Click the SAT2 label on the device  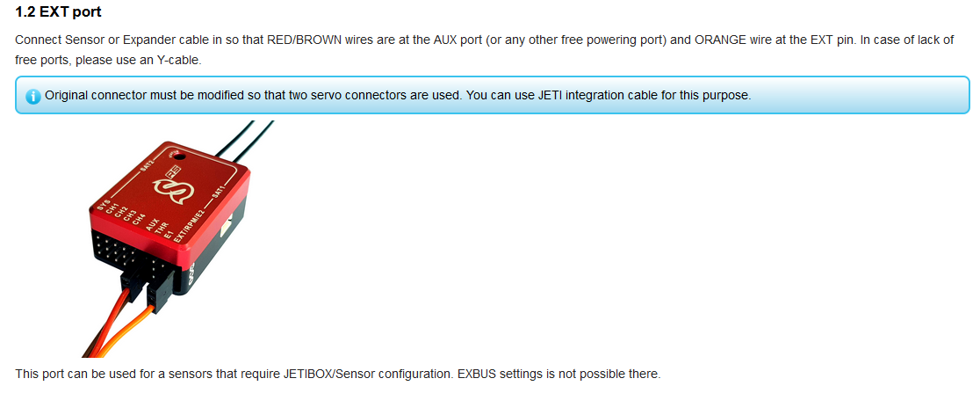coord(147,166)
